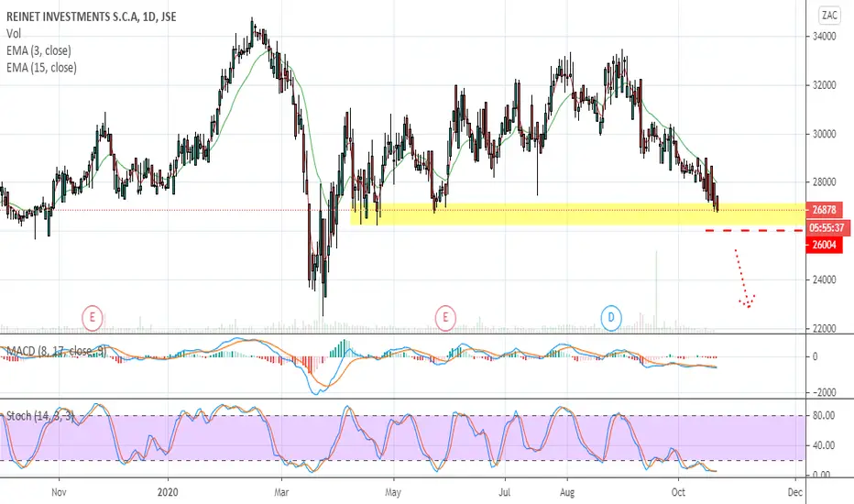Click the red 26004 price level tag
The height and width of the screenshot is (504, 854).
(824, 245)
